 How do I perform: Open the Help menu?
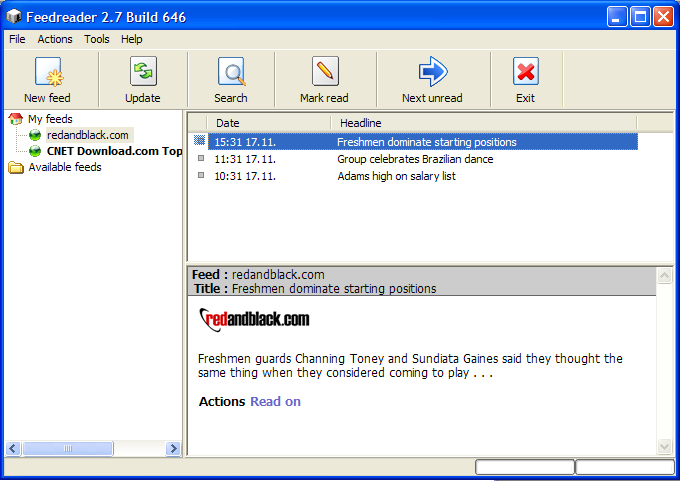point(131,39)
